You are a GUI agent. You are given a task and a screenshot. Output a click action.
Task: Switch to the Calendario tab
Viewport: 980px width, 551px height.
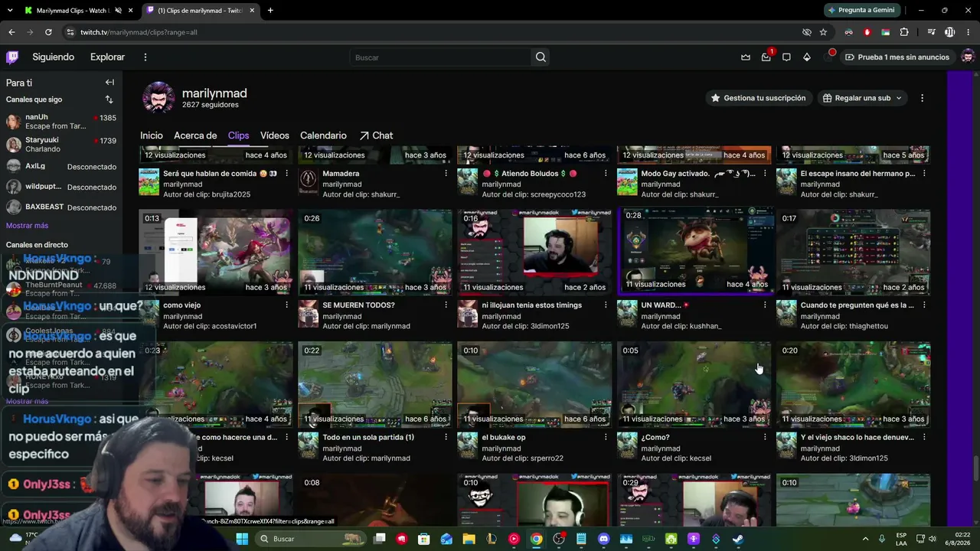(x=323, y=135)
